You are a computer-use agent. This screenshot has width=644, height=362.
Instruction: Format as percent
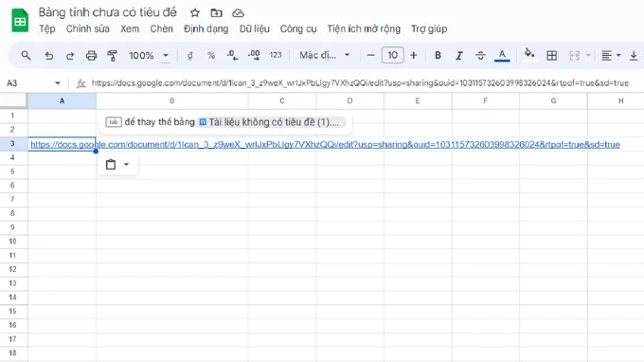point(211,56)
